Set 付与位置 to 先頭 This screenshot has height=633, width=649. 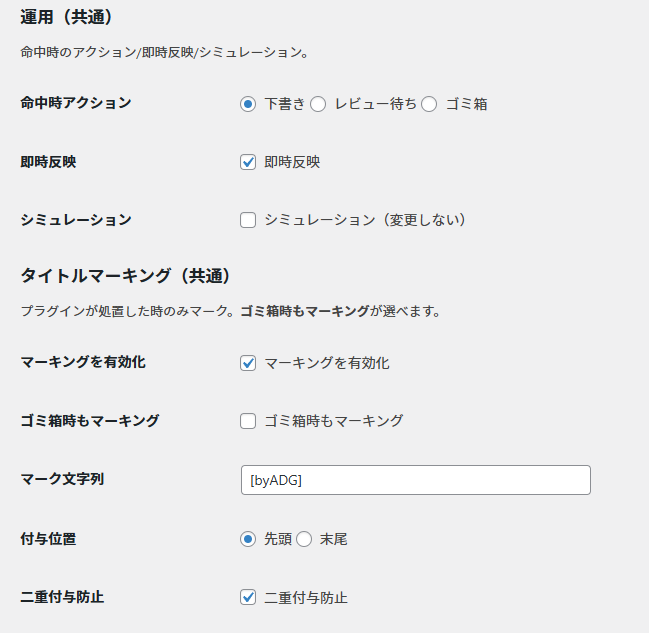click(248, 539)
